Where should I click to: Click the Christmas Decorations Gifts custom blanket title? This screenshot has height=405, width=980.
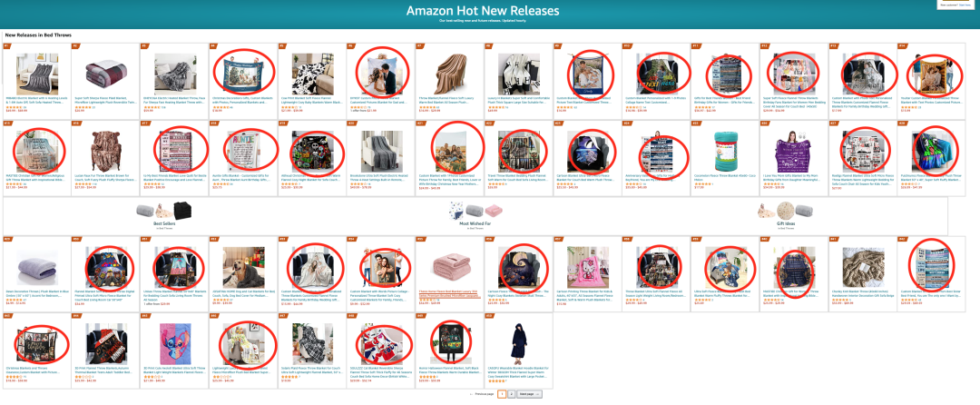243,100
